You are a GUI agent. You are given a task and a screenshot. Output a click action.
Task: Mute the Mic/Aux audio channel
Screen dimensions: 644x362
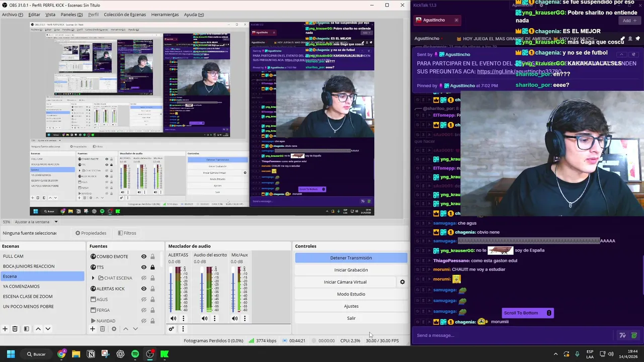pos(234,318)
